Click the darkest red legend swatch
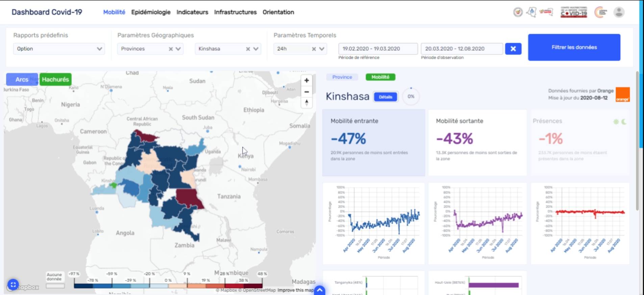 coord(253,286)
